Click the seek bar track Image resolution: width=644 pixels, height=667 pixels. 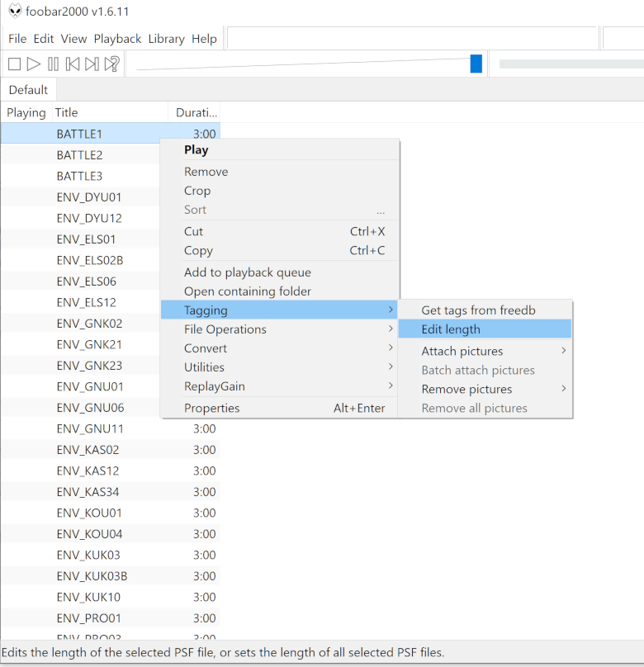coord(571,64)
